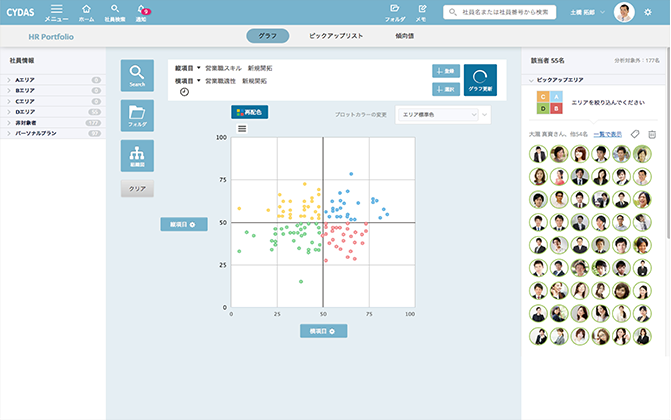
Task: Click the organization chart tile button
Action: [137, 156]
